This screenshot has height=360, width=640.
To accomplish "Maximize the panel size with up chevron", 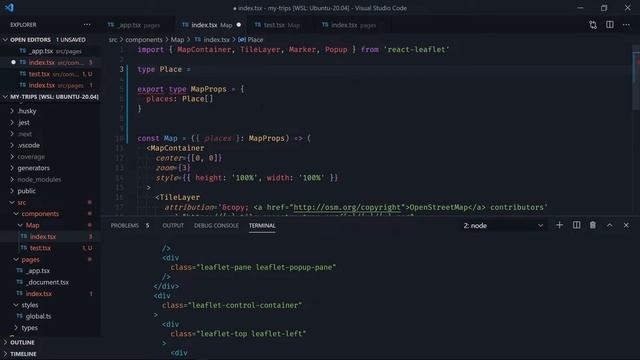I will coord(609,225).
